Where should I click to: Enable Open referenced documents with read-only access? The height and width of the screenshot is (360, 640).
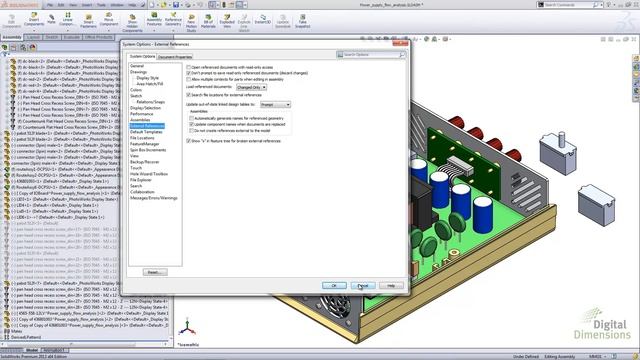click(x=189, y=67)
